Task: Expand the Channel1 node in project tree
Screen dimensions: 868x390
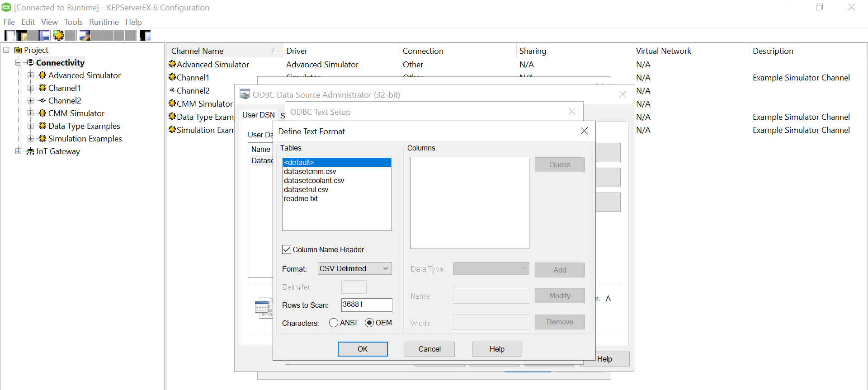Action: (x=30, y=88)
